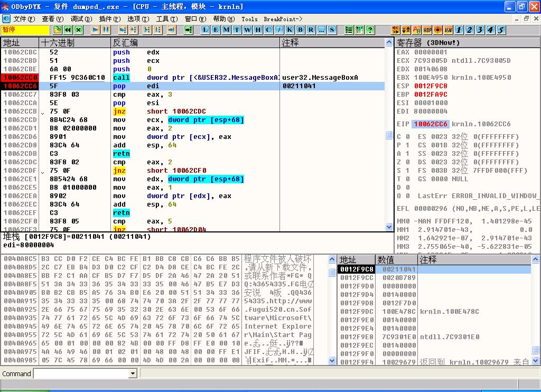Select jnz short 10062CDC instruction row
The height and width of the screenshot is (392, 541).
pos(192,111)
